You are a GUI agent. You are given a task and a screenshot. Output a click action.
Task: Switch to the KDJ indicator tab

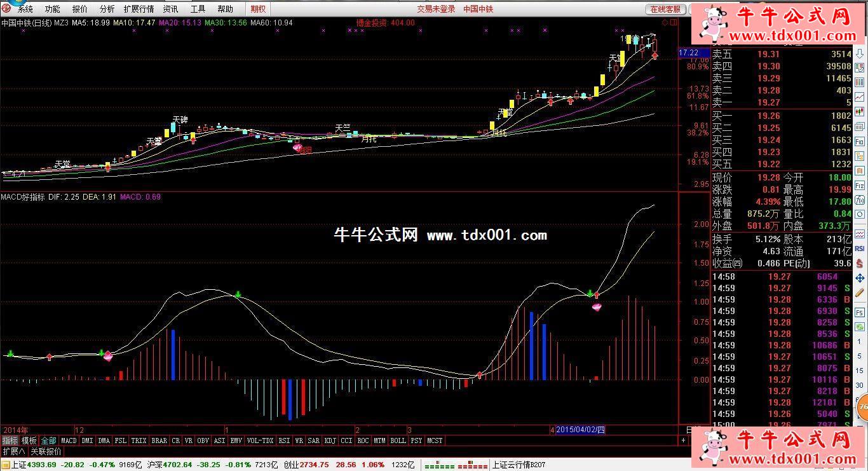point(330,440)
